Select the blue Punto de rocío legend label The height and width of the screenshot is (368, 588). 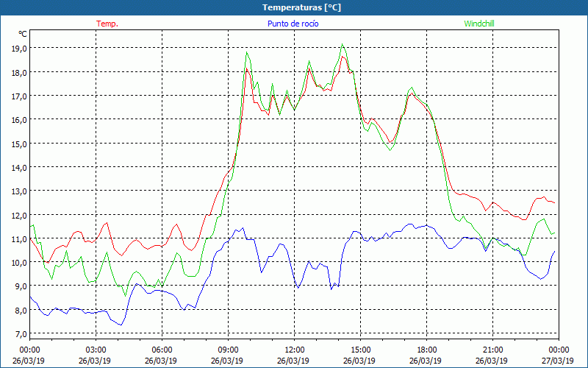(293, 24)
